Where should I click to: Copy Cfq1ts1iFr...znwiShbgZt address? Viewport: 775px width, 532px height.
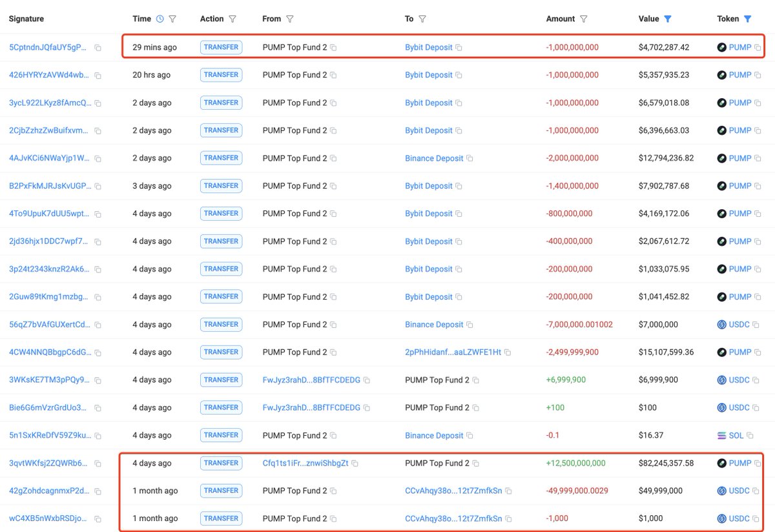pos(355,464)
